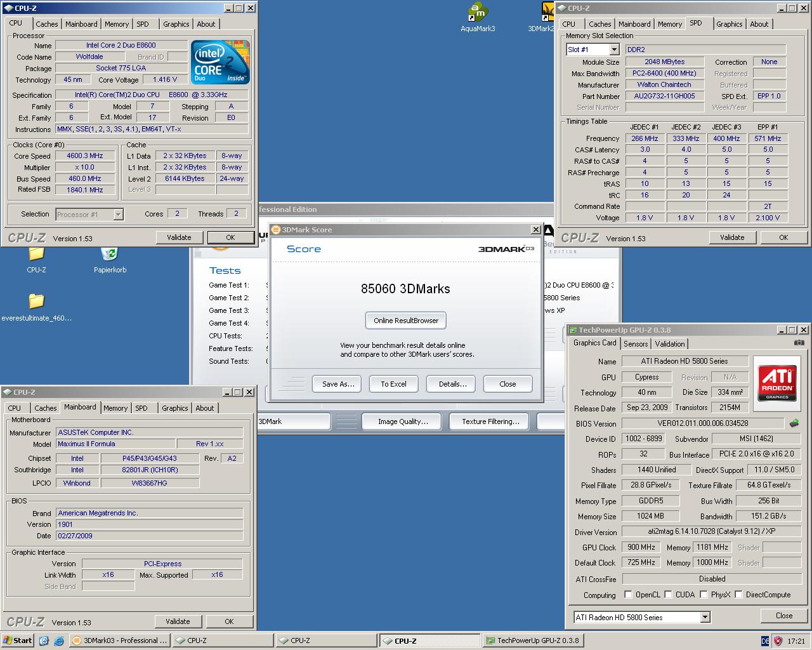Click Validate in top-left CPU-Z

179,237
